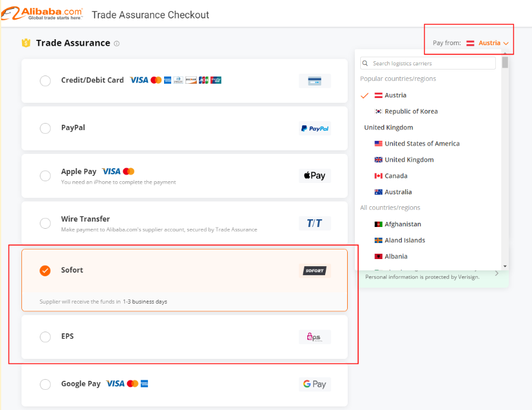Click the Mastercard logo next to Apple Pay
Screen dimensions: 532x410
coord(128,171)
